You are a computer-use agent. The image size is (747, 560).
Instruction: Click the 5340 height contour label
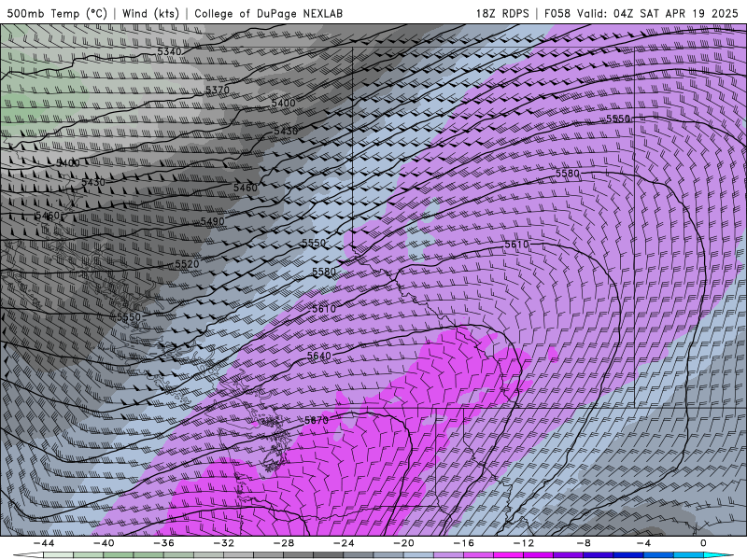[170, 51]
